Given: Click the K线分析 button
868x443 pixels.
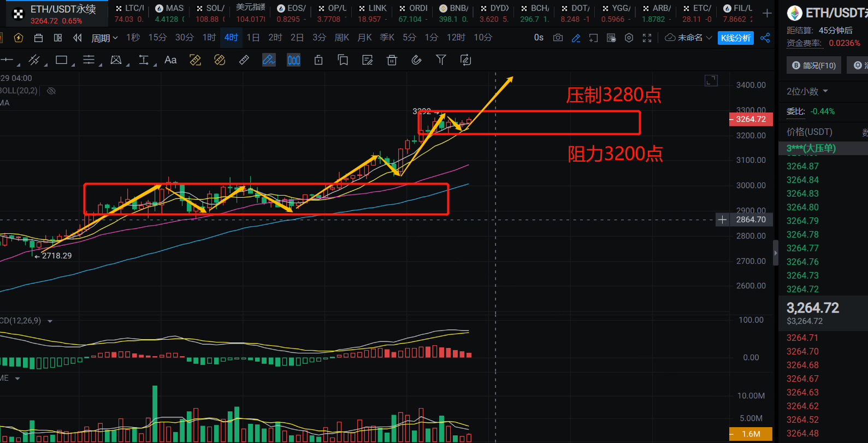Looking at the screenshot, I should click(735, 38).
